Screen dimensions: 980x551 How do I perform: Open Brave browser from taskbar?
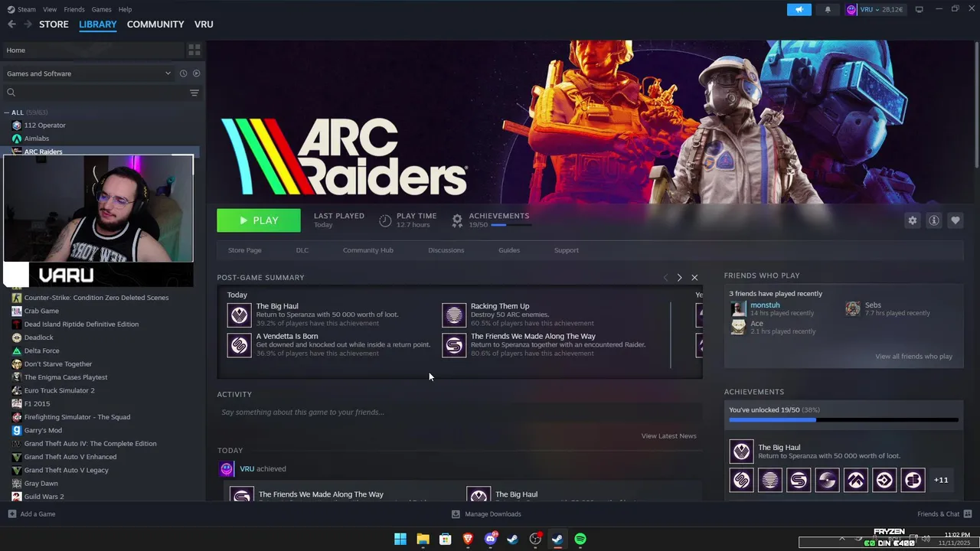click(x=468, y=540)
